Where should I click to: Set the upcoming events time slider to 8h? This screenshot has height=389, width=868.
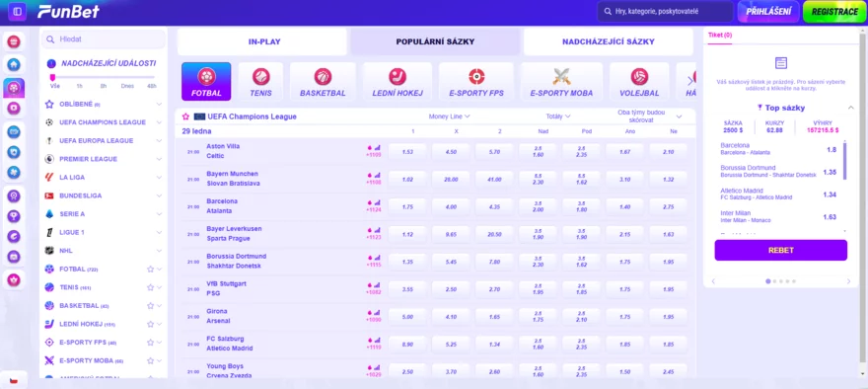104,78
